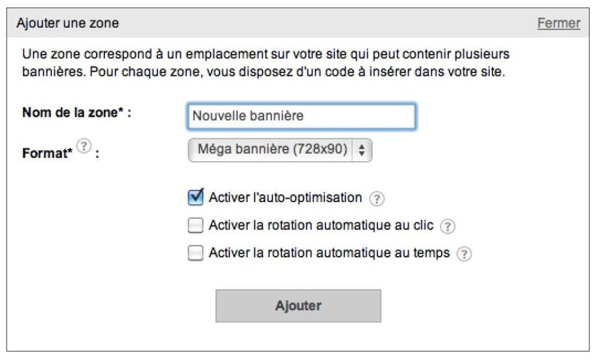598x364 pixels.
Task: Click the "Ajouter une zone" dialog title
Action: point(67,24)
